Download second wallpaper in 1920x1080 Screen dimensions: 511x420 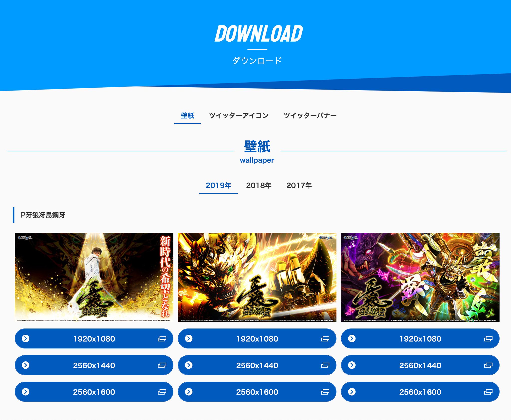(x=257, y=339)
